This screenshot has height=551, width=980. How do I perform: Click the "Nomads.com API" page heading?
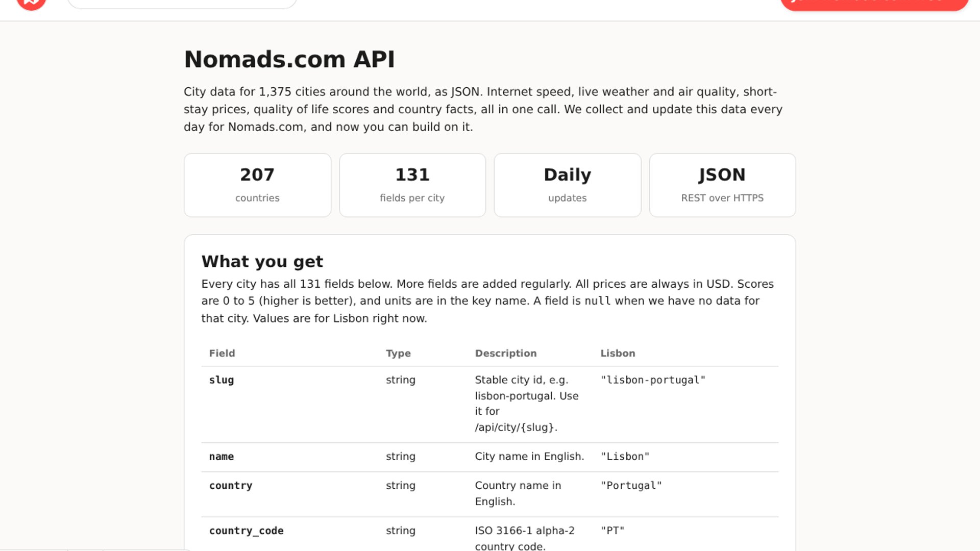tap(289, 59)
